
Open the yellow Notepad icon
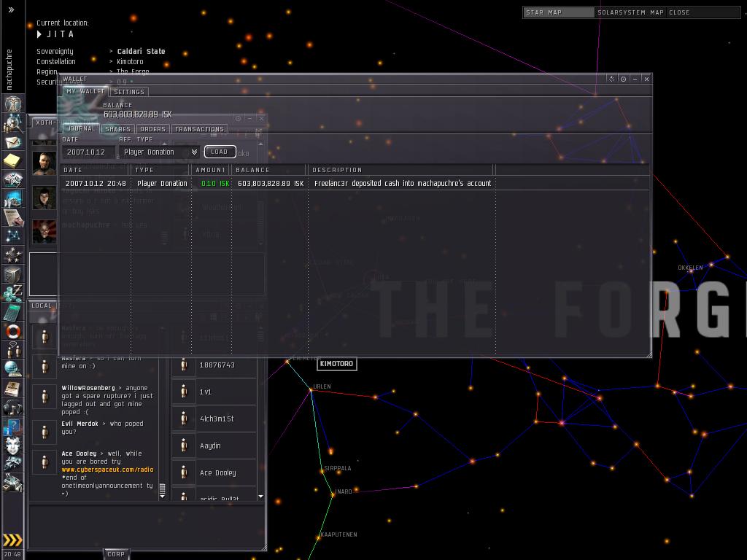13,161
